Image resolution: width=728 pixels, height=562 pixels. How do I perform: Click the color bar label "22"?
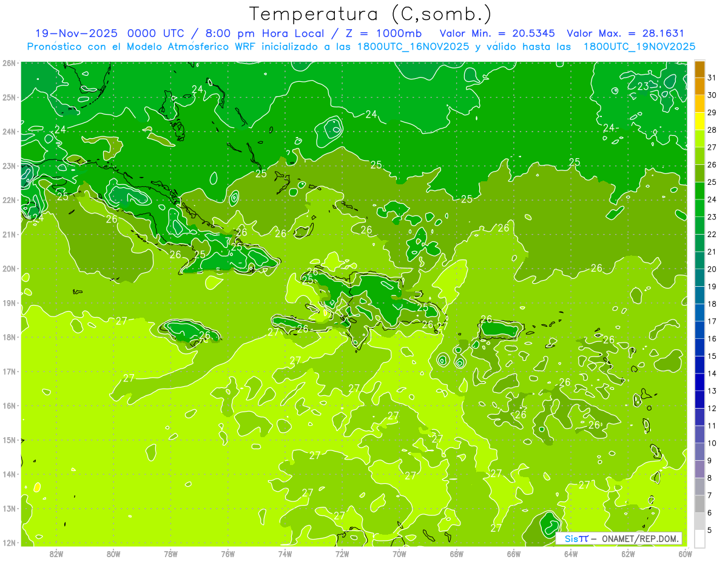pos(712,235)
